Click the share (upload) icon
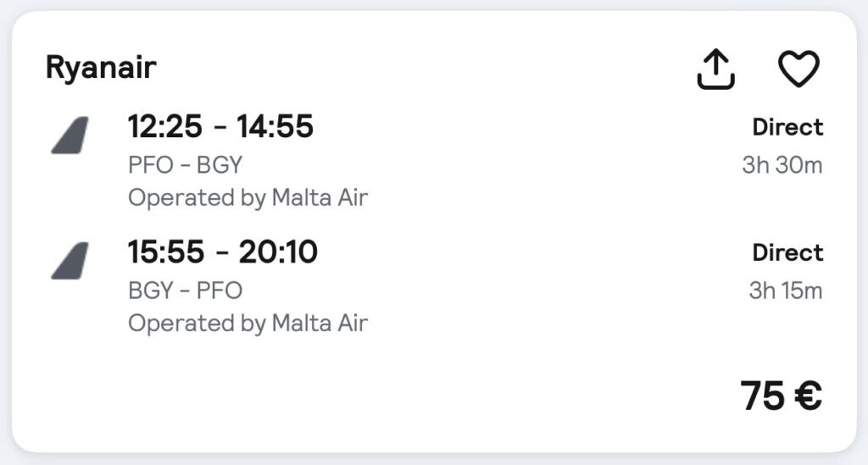 click(x=715, y=69)
